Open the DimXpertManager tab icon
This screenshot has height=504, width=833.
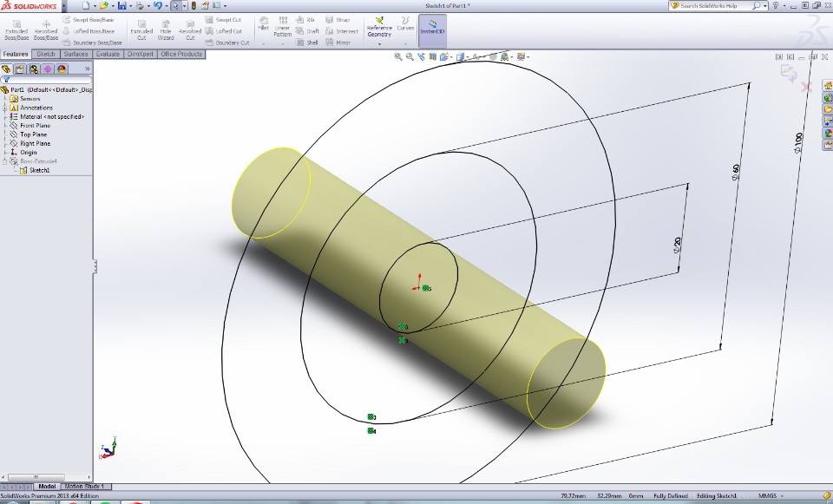pyautogui.click(x=48, y=69)
